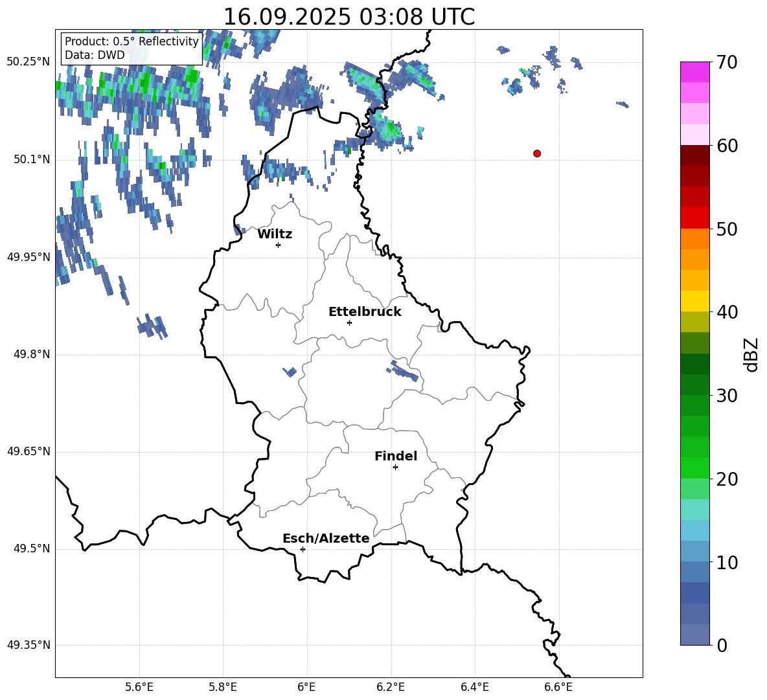Click the 49.8°N latitude label
767x700 pixels.
pos(32,354)
